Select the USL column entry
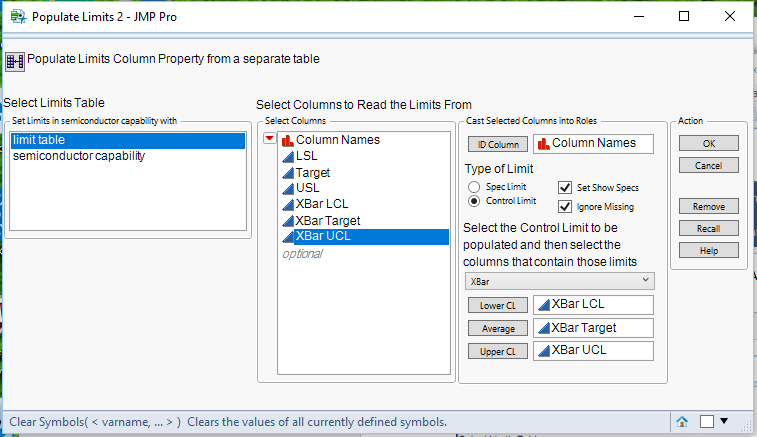This screenshot has width=757, height=437. coord(308,188)
